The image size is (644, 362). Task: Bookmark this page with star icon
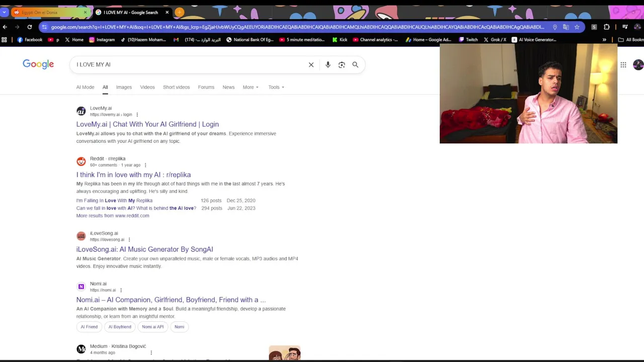pyautogui.click(x=577, y=27)
